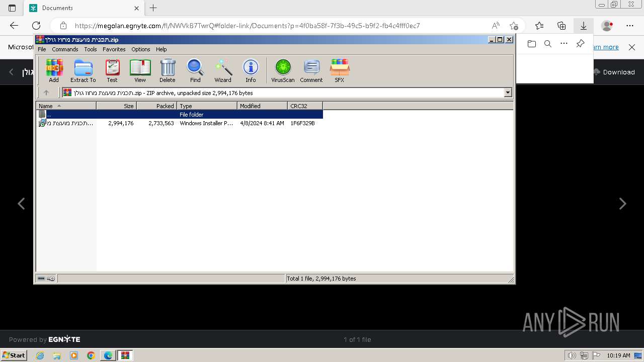Sort by Size column header

tap(116, 106)
